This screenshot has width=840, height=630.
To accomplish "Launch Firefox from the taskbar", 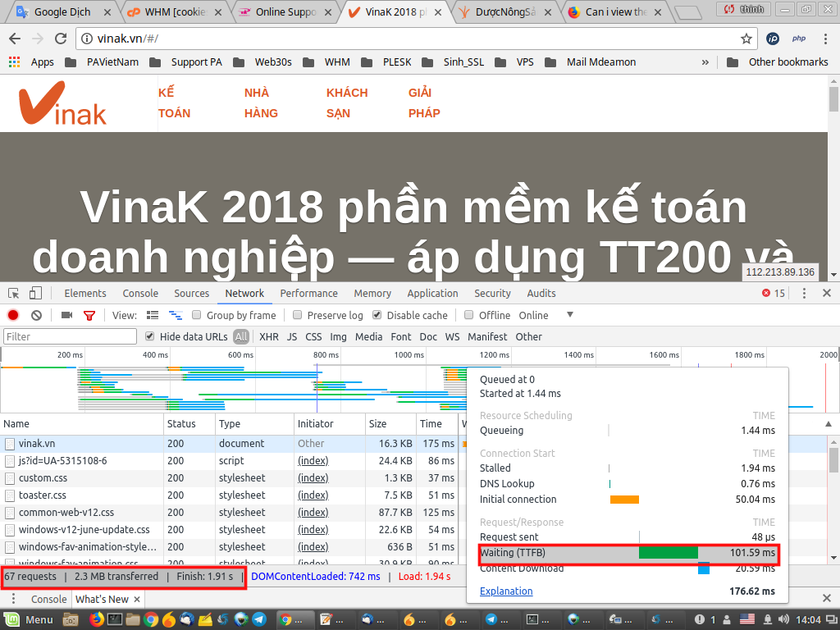I will tap(97, 620).
